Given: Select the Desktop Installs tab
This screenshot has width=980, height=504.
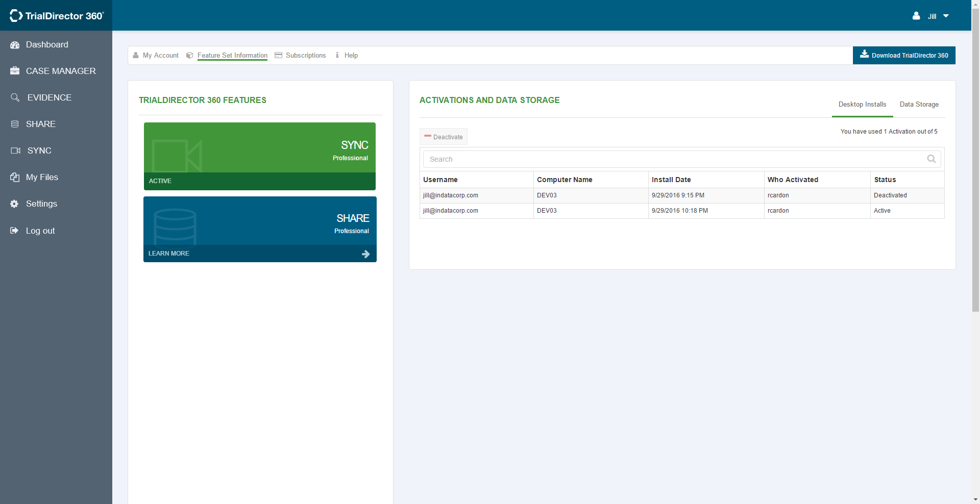Looking at the screenshot, I should coord(862,105).
